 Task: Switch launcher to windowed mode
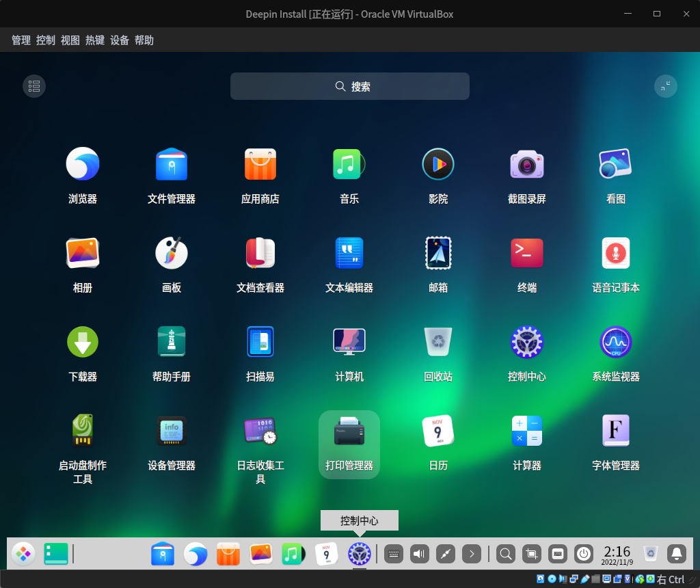[x=666, y=86]
